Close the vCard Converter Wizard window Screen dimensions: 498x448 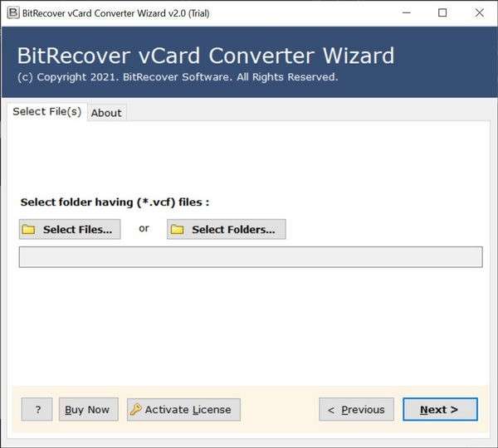coord(479,13)
